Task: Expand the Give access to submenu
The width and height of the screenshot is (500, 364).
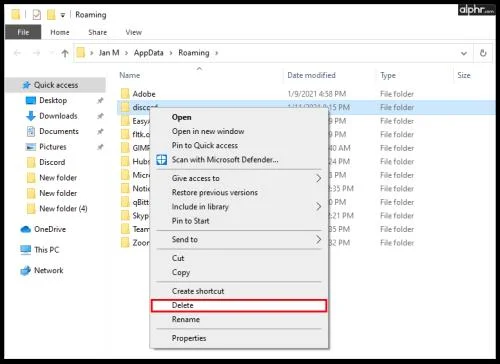Action: 239,178
